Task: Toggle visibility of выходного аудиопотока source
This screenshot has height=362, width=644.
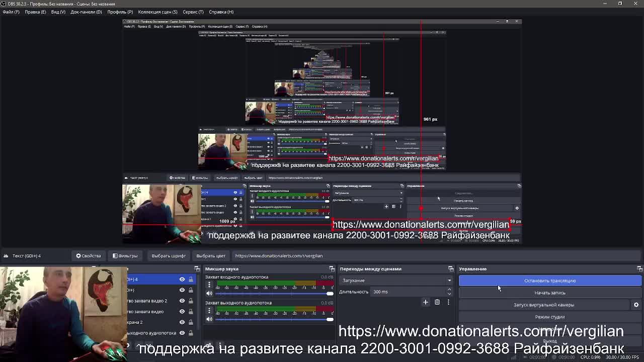Action: pos(182,333)
